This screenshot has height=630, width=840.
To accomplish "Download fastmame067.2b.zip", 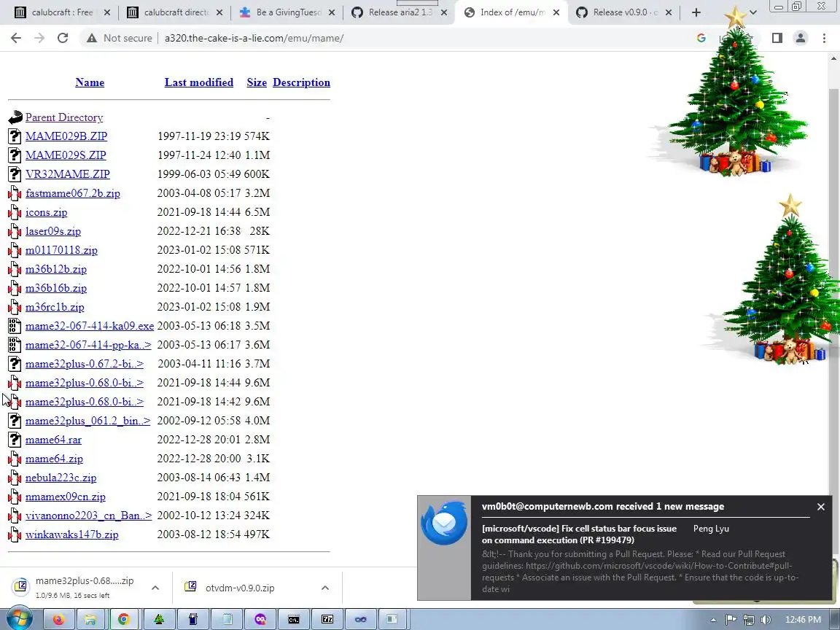I will click(73, 193).
